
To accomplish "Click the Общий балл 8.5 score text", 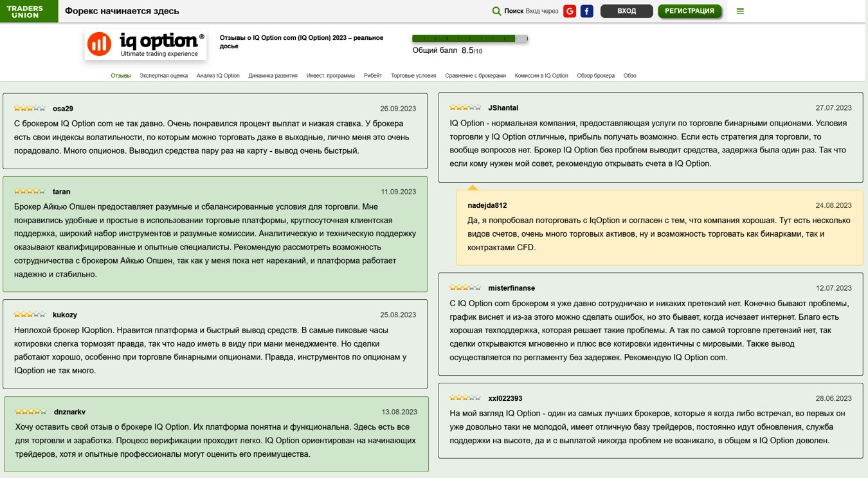I will tap(447, 50).
